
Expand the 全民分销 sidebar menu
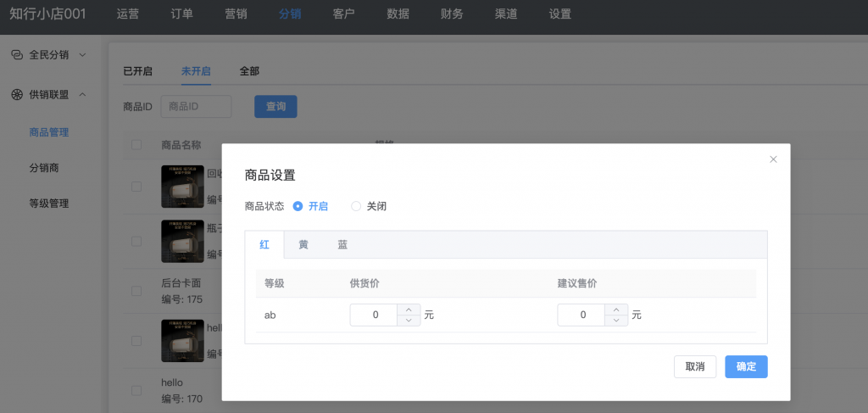coord(82,55)
